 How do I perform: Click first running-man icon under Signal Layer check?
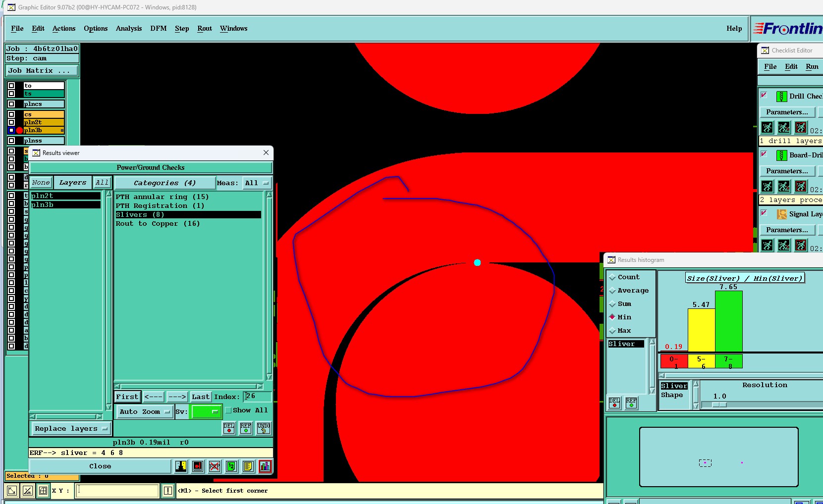click(x=768, y=246)
